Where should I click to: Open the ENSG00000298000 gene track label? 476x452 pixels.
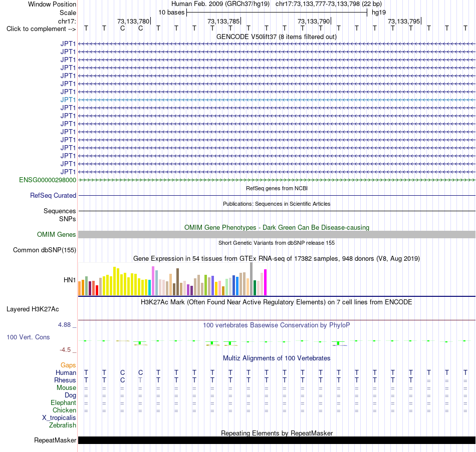(48, 180)
